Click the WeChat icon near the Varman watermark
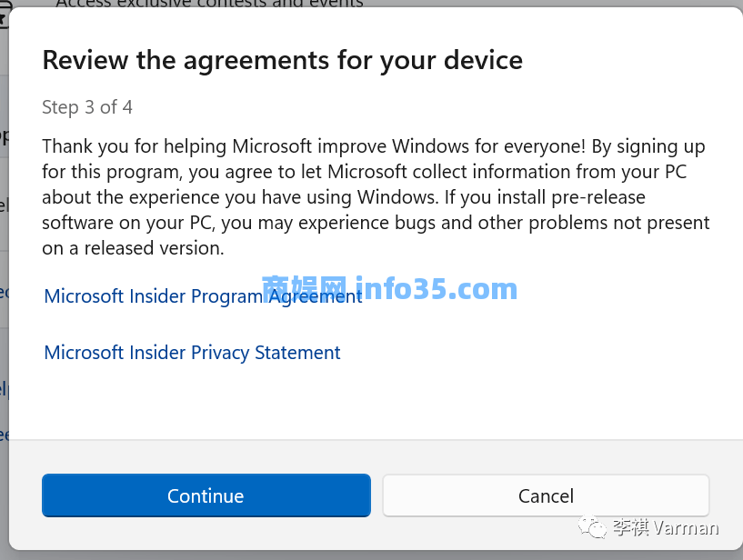Image resolution: width=743 pixels, height=560 pixels. (592, 528)
